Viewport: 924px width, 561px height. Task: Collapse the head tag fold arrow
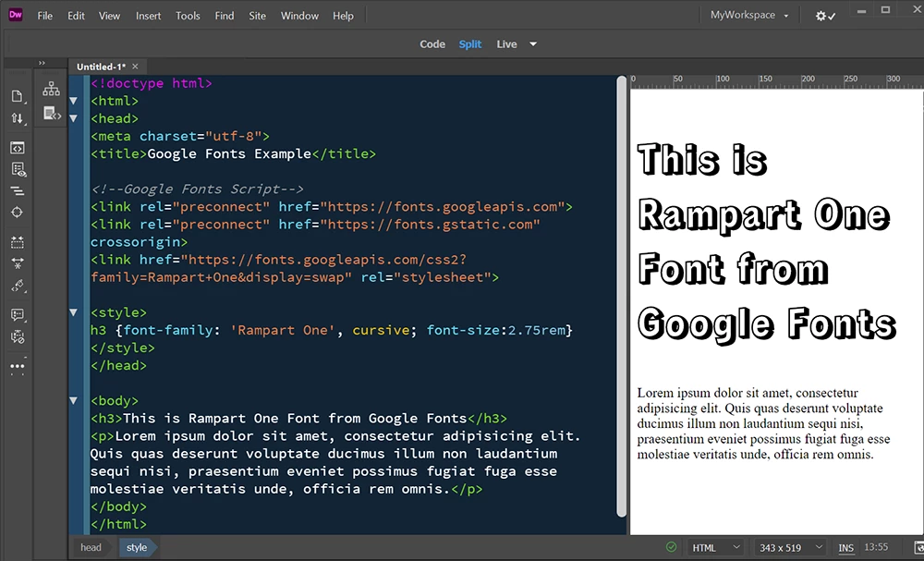click(74, 118)
